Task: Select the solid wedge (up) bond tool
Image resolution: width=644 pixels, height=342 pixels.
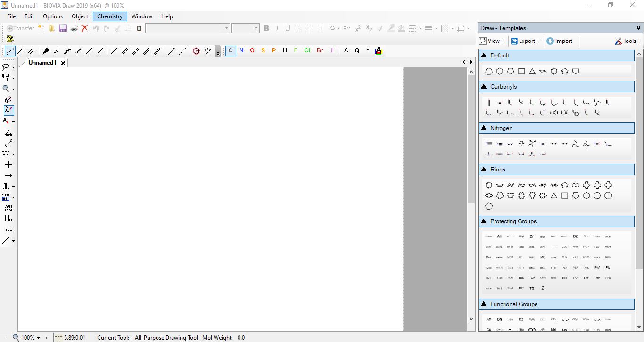Action: (x=46, y=51)
